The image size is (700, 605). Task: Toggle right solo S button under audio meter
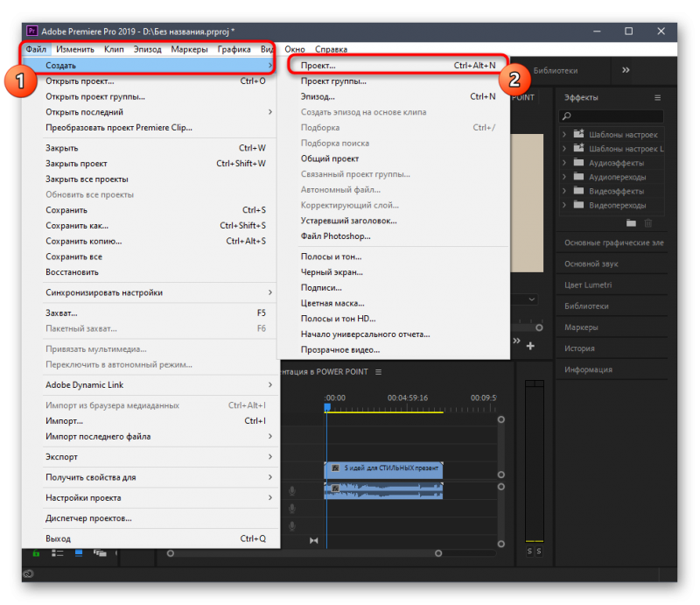[539, 551]
